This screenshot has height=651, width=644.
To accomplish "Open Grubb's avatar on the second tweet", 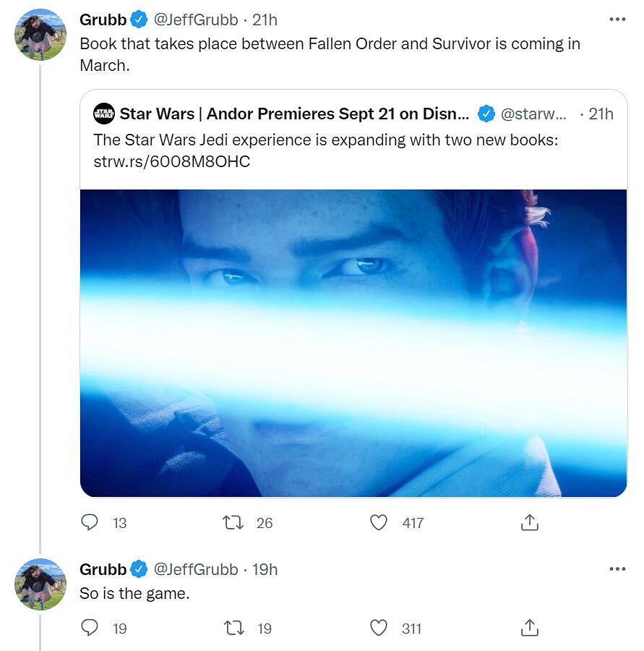I will click(40, 584).
